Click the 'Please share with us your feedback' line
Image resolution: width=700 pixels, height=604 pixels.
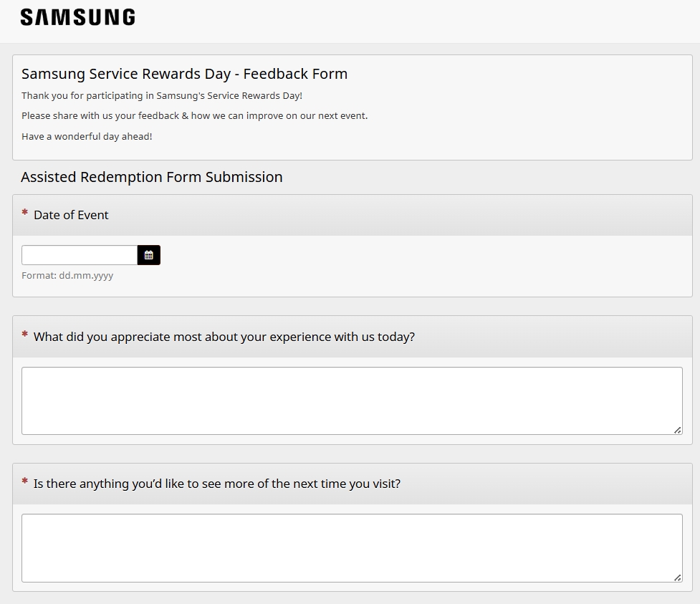[194, 115]
